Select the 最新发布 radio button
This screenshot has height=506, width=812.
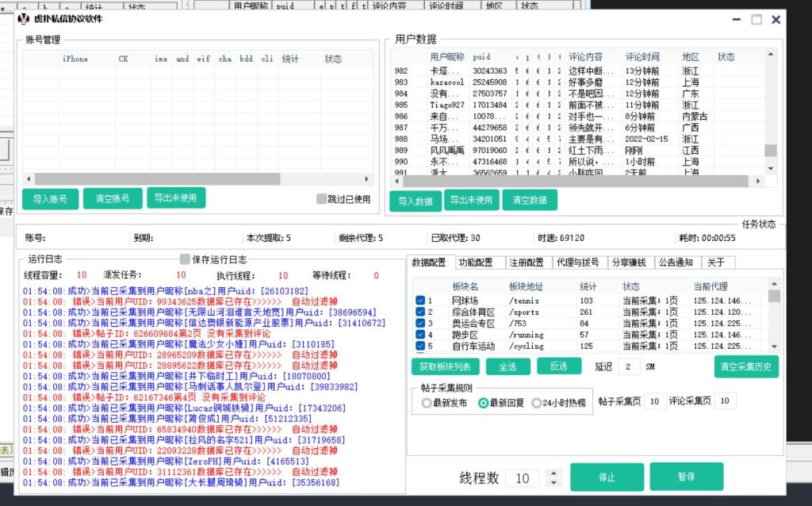427,404
